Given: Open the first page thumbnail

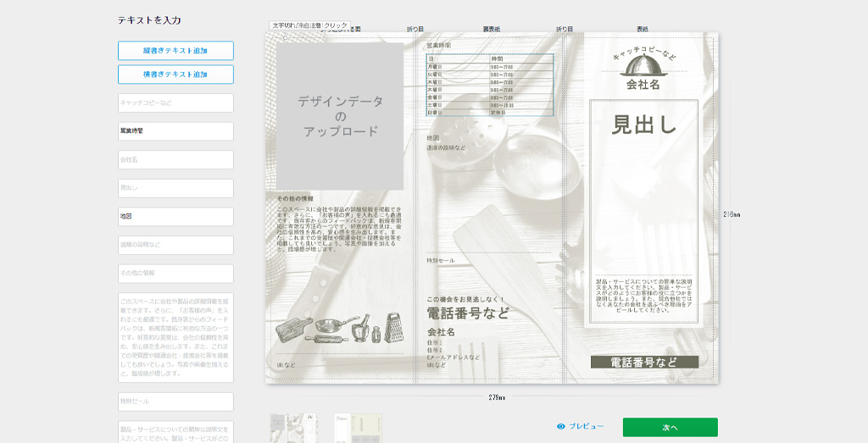Looking at the screenshot, I should click(293, 428).
